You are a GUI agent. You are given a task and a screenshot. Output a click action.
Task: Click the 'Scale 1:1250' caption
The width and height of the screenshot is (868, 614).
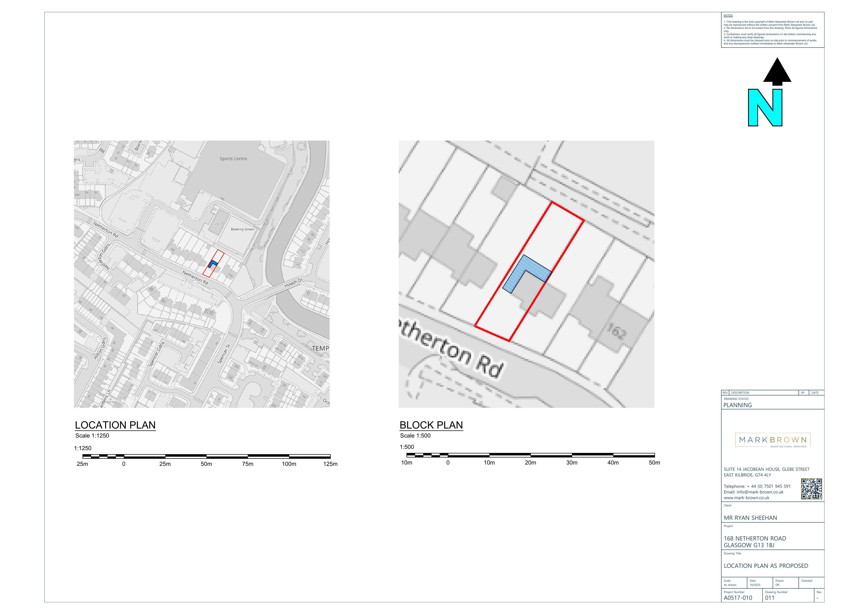point(92,436)
